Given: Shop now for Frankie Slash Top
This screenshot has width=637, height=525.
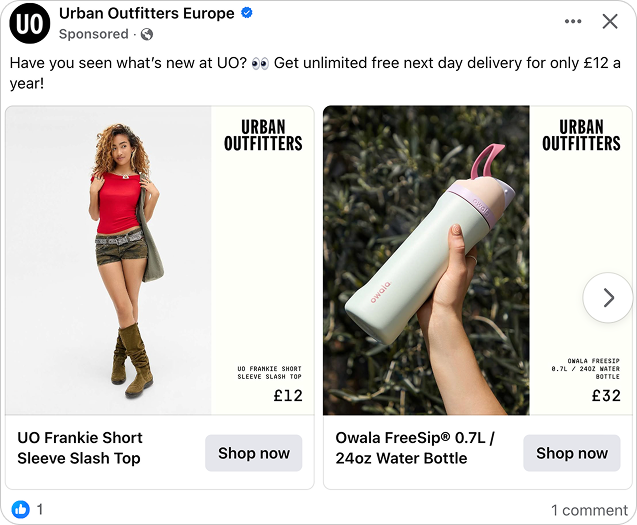Looking at the screenshot, I should [x=254, y=453].
